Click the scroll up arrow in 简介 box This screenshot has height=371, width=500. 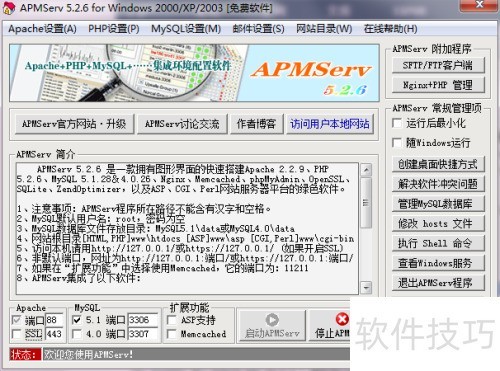coord(366,170)
